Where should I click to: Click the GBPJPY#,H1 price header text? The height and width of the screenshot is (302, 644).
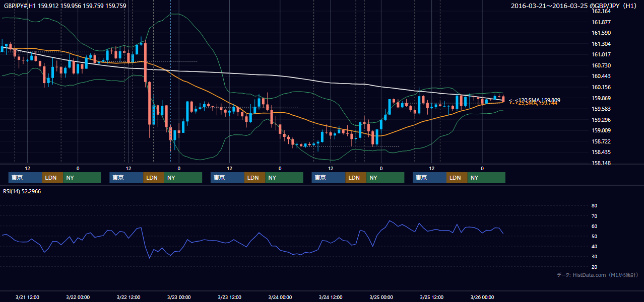tap(65, 6)
